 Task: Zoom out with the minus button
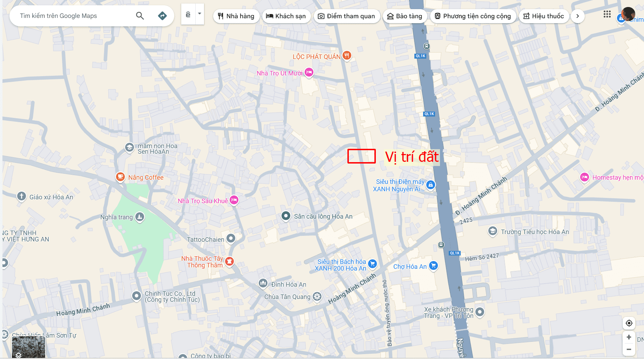click(629, 350)
